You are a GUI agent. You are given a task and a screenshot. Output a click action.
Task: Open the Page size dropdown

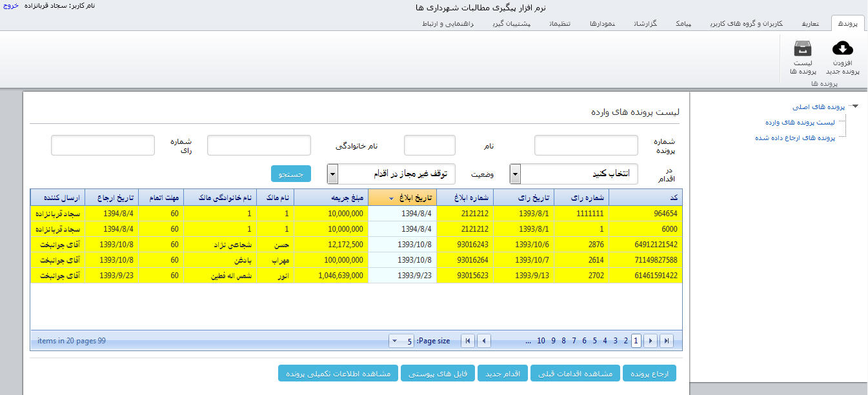[394, 341]
